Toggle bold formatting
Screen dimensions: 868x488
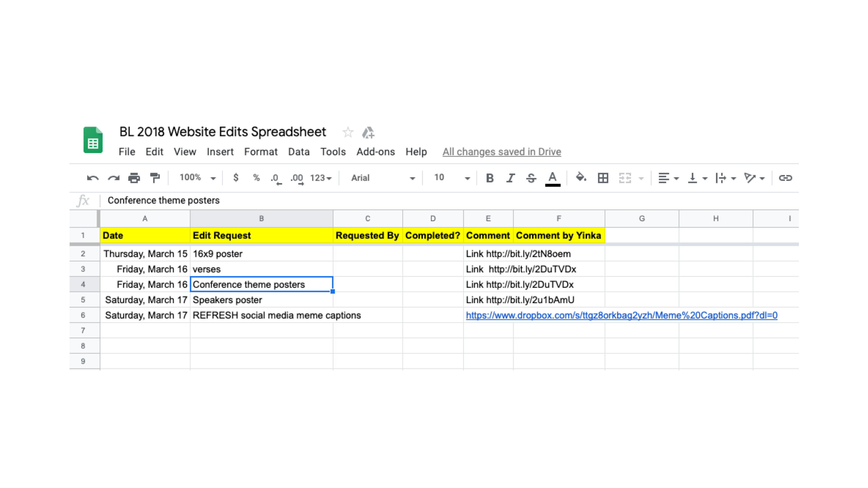[x=490, y=178]
